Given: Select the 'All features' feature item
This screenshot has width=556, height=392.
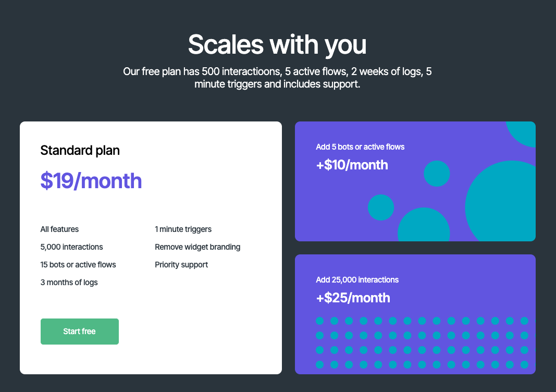Looking at the screenshot, I should pos(59,229).
